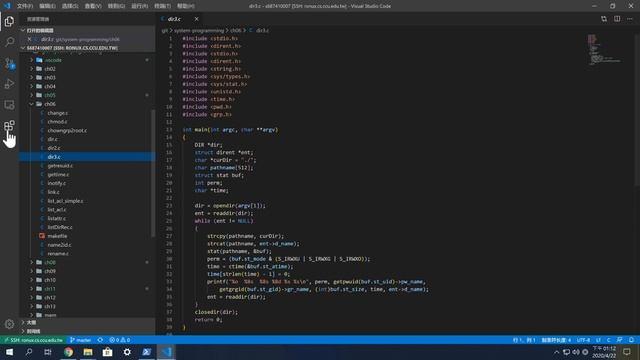Collapse the workspace root folder section
The image size is (640, 360).
point(87,48)
